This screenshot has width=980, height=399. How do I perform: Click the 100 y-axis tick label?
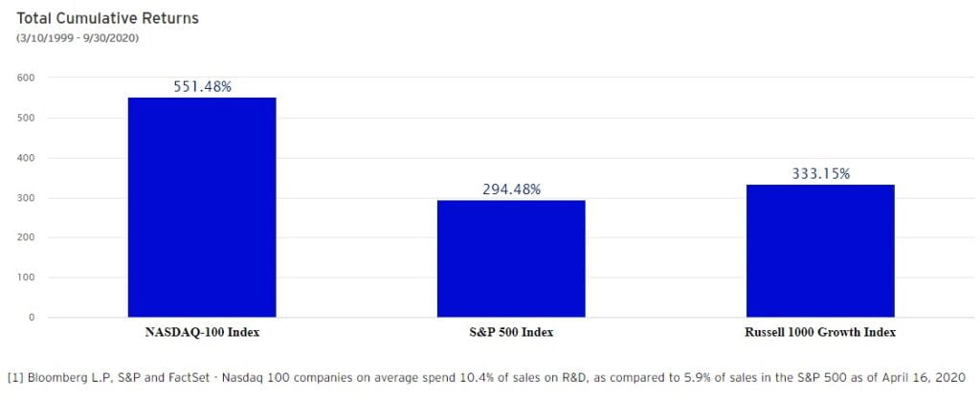pyautogui.click(x=25, y=277)
